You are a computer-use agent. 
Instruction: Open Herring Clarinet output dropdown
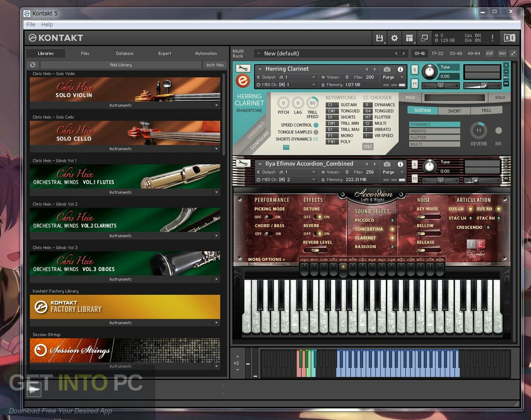point(313,77)
